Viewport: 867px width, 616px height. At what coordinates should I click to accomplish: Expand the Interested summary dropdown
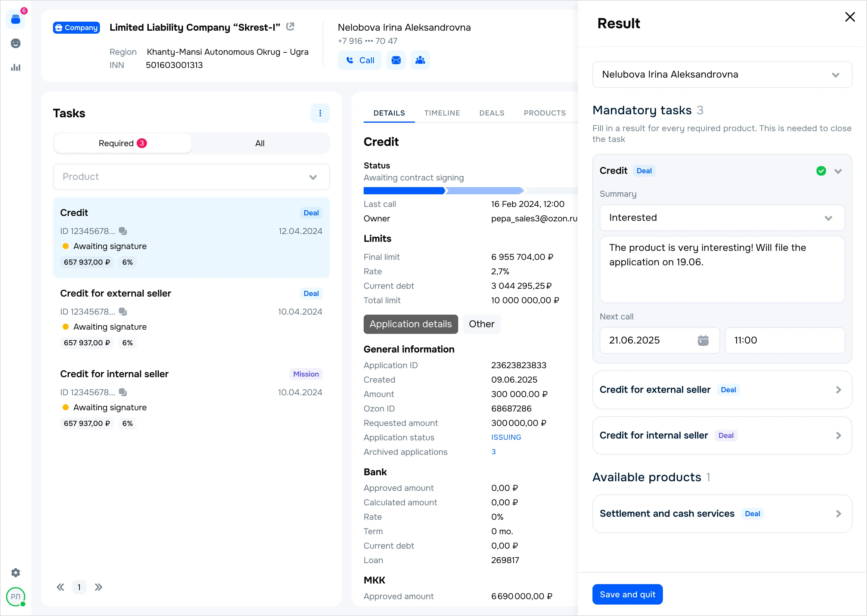click(x=722, y=218)
